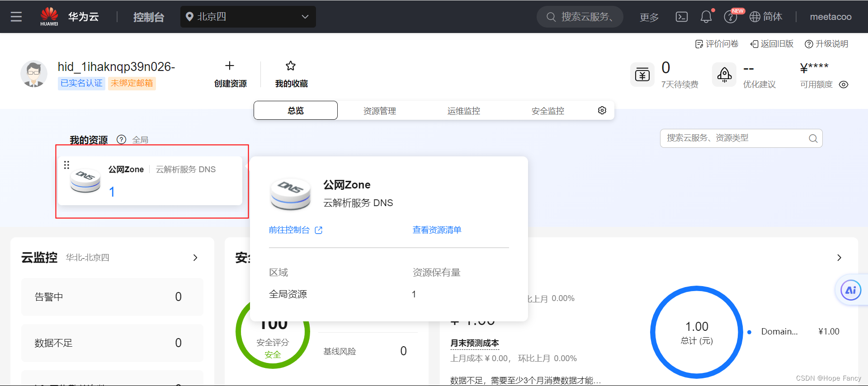Click the 数据不足 row

[x=112, y=343]
